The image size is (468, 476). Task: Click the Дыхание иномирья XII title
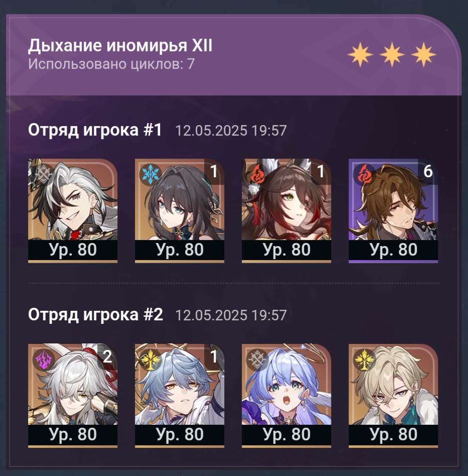(x=120, y=46)
